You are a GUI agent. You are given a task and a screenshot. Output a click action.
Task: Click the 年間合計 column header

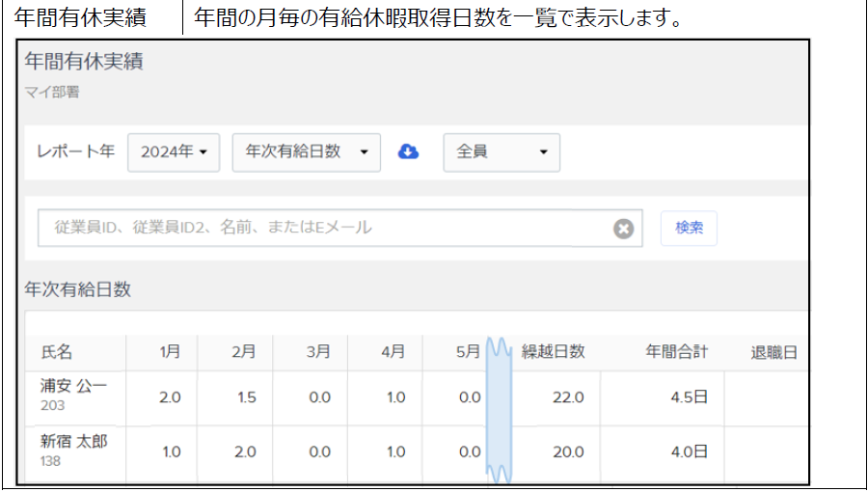click(677, 352)
